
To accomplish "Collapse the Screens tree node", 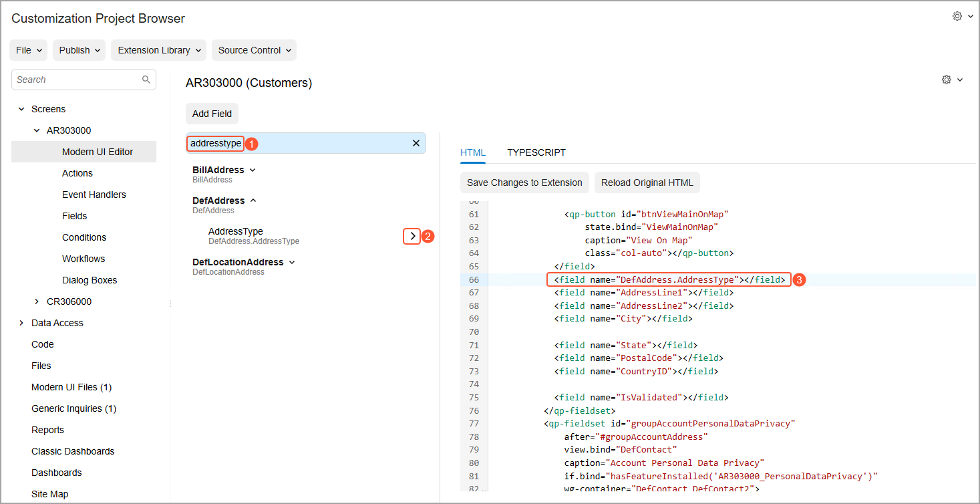I will tap(21, 109).
